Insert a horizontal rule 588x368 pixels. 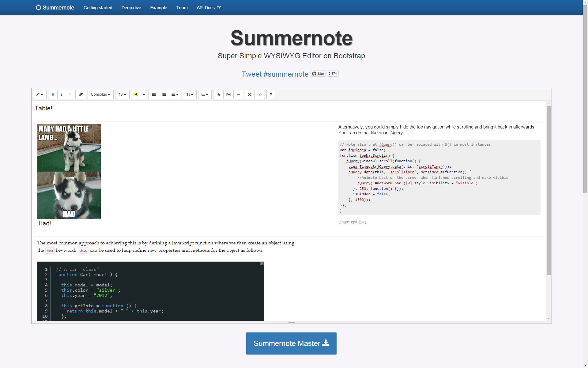click(238, 94)
